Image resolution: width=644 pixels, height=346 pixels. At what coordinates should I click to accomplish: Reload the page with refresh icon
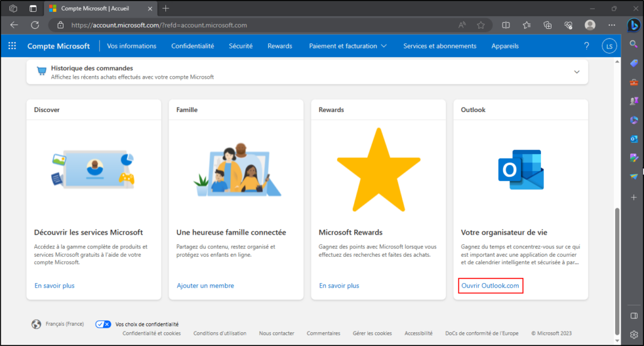pos(35,25)
